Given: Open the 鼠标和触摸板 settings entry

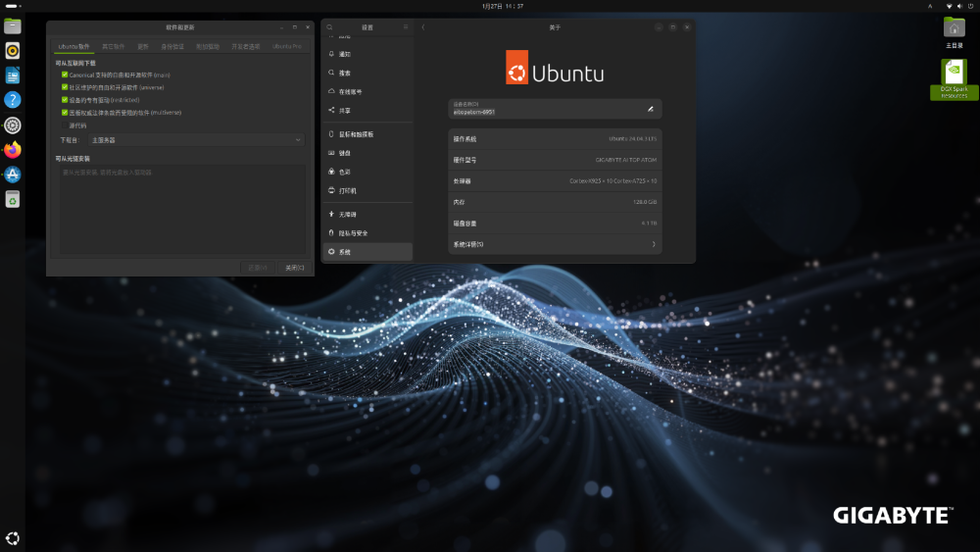Looking at the screenshot, I should click(x=367, y=134).
